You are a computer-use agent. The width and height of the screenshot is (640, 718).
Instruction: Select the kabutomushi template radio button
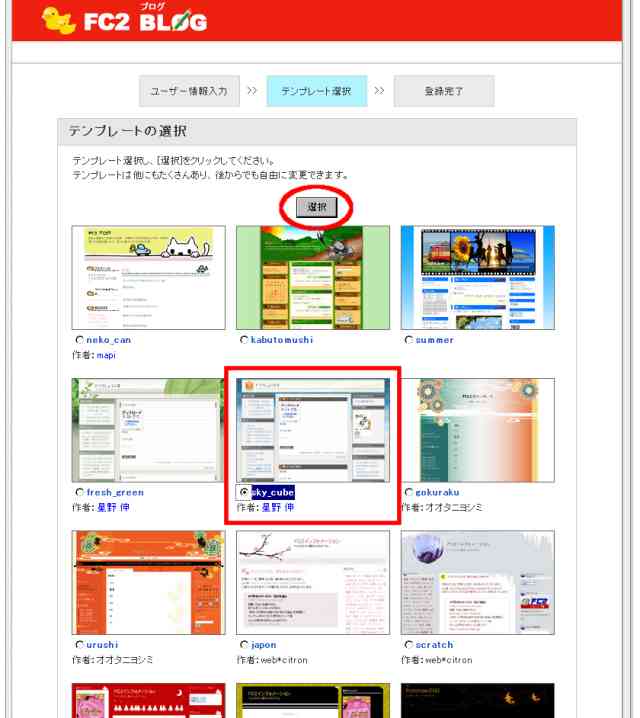244,340
